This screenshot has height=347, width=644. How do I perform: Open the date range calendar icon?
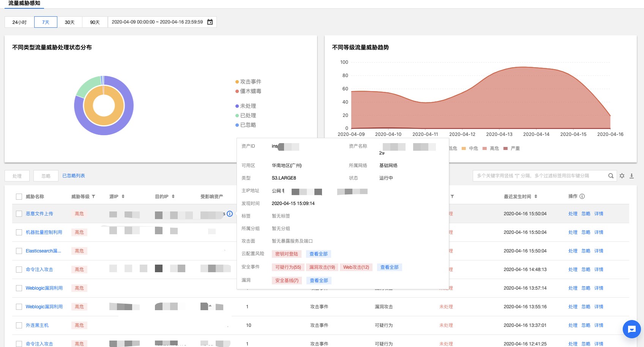pos(210,22)
